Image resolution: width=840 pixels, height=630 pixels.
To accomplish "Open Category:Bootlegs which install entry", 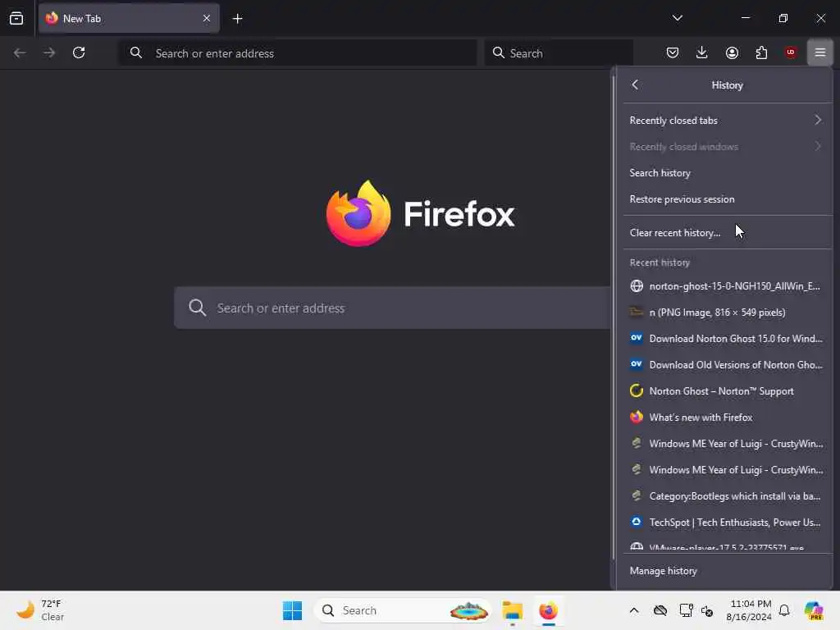I will (727, 496).
